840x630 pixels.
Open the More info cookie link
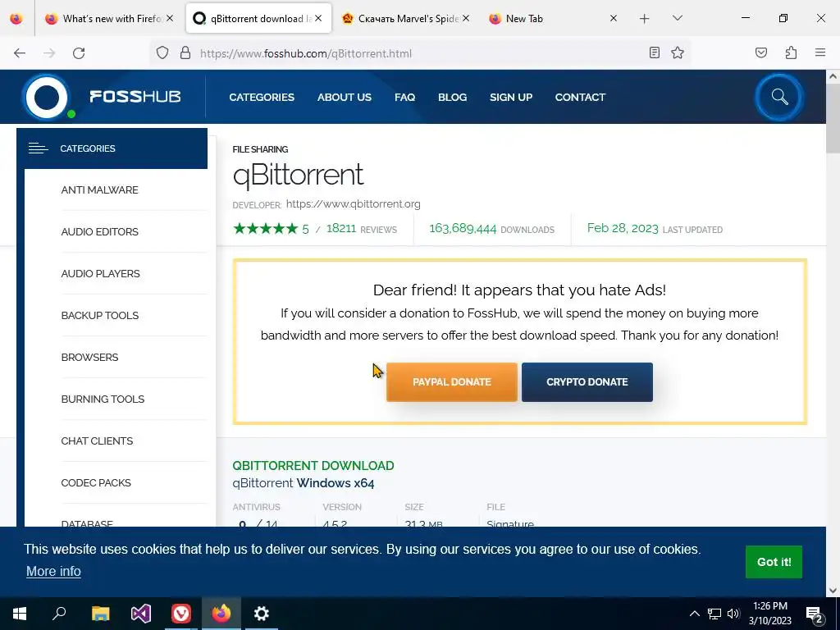53,572
